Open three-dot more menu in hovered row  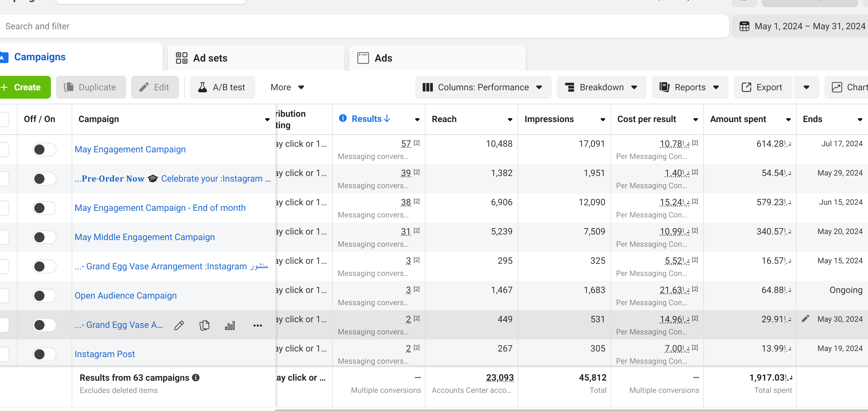click(x=257, y=325)
